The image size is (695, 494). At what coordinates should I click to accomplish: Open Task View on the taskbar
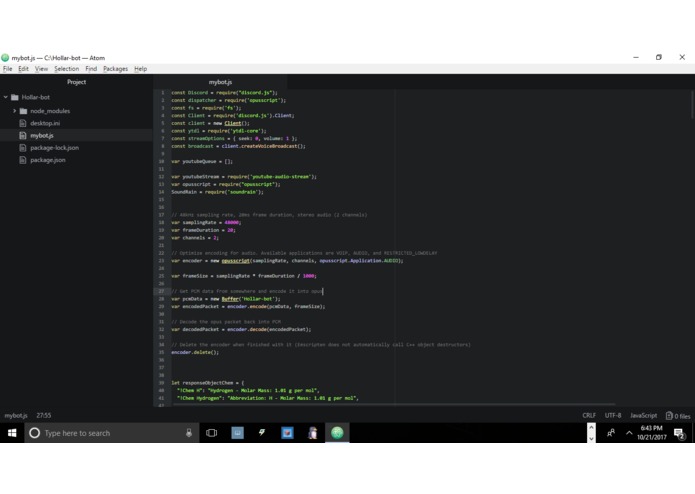(211, 433)
